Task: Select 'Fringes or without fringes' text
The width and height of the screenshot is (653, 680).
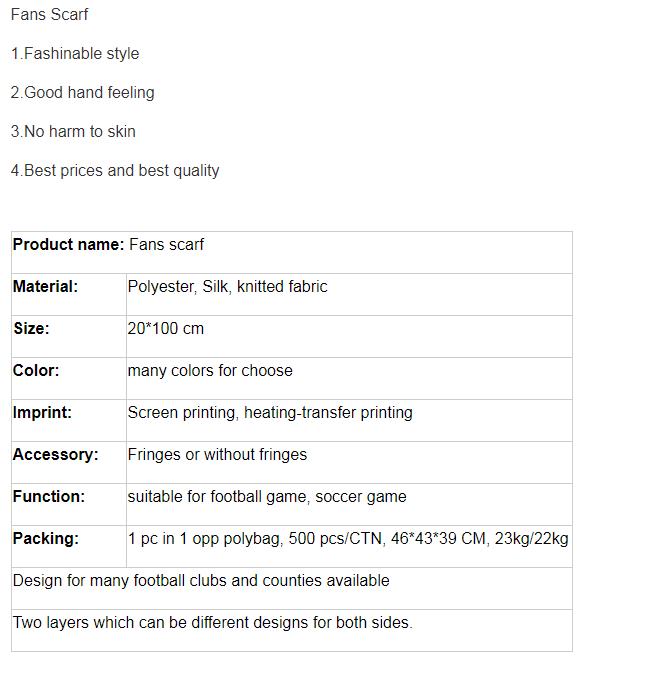Action: [x=217, y=454]
